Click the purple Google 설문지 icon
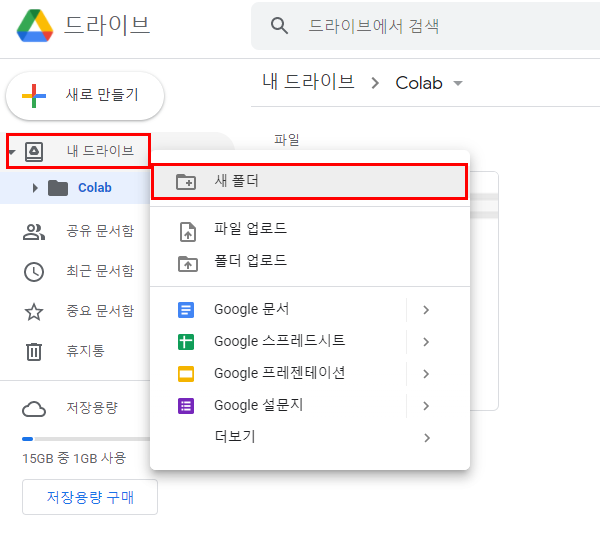Viewport: 600px width, 544px height. 186,406
